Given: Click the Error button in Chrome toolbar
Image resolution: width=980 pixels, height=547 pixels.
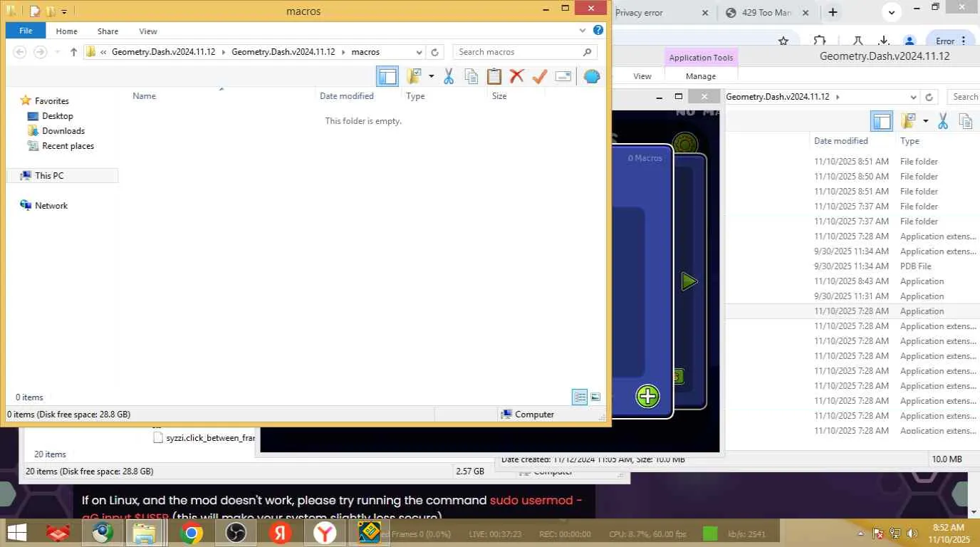Looking at the screenshot, I should (x=951, y=41).
